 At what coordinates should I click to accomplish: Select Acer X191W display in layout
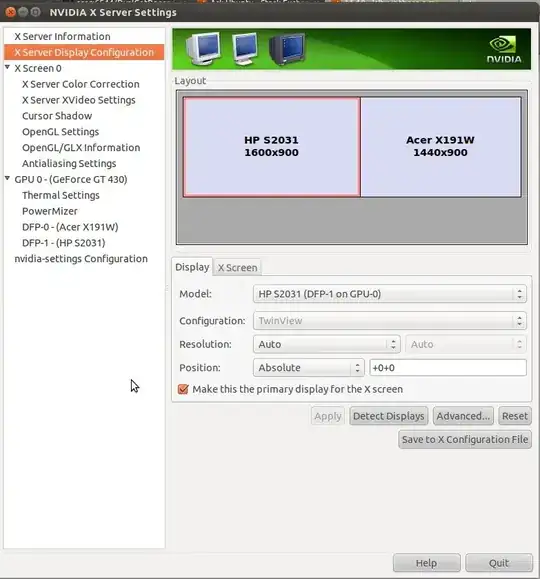tap(441, 147)
